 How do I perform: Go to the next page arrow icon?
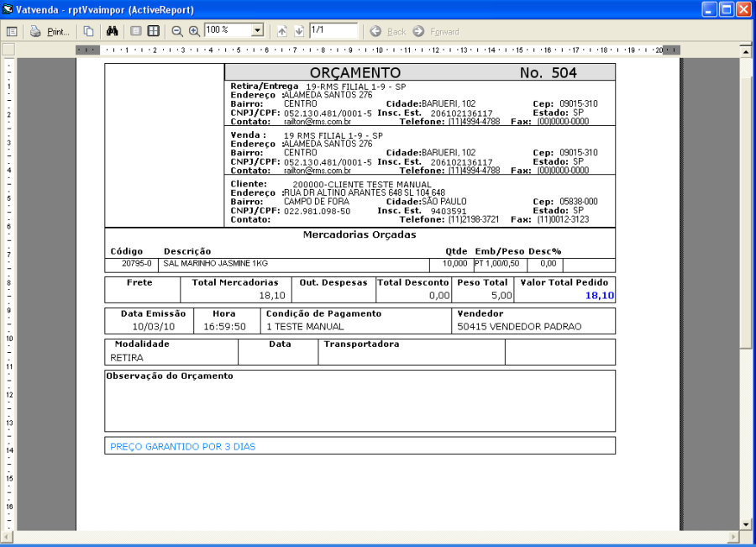point(299,32)
